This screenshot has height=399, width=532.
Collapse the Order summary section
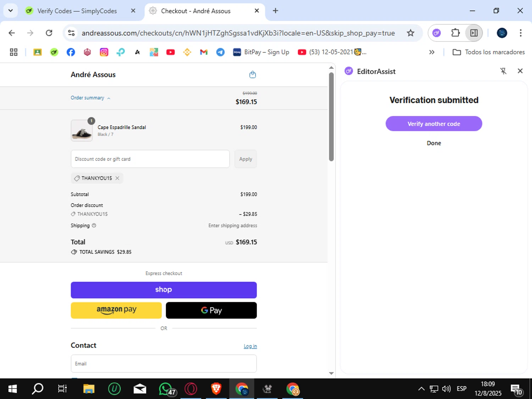[90, 98]
